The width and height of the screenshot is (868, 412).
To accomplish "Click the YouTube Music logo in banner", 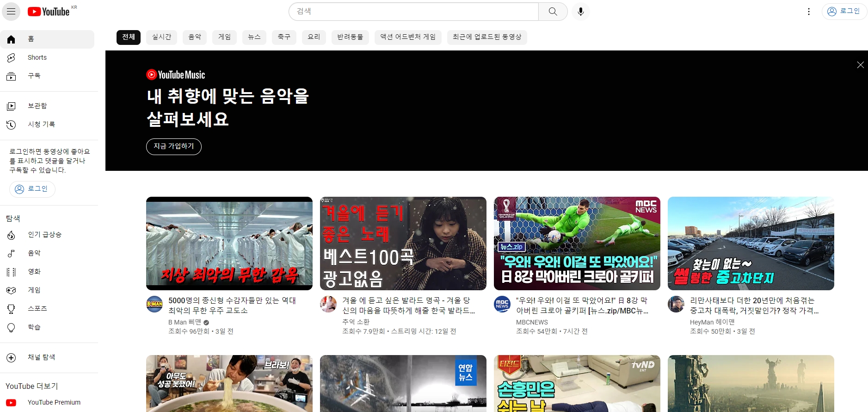I will click(176, 75).
